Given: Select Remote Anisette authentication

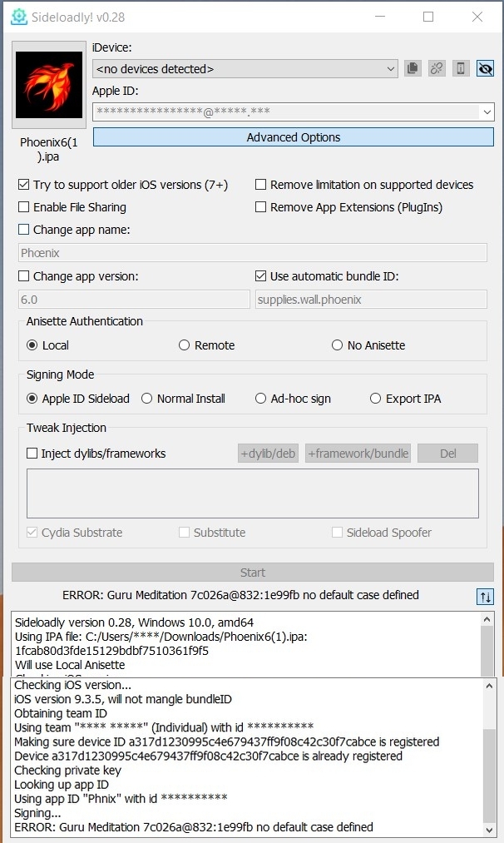Looking at the screenshot, I should (x=184, y=345).
